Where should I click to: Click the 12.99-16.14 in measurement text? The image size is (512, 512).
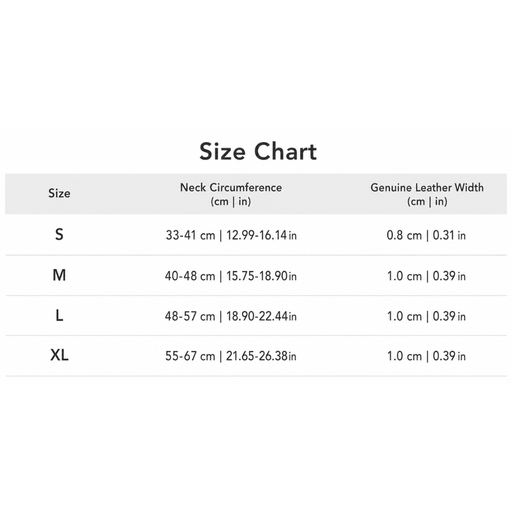pyautogui.click(x=262, y=235)
